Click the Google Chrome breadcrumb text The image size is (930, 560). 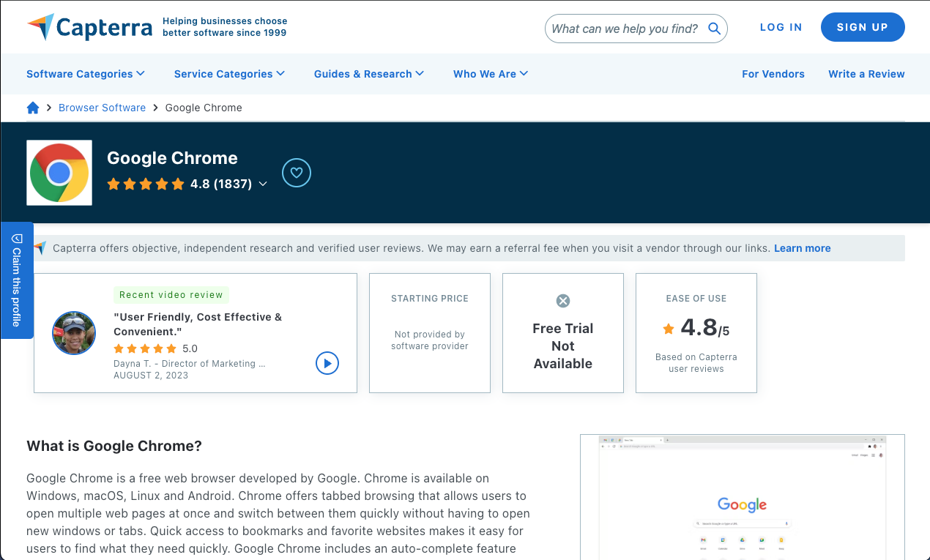[204, 108]
